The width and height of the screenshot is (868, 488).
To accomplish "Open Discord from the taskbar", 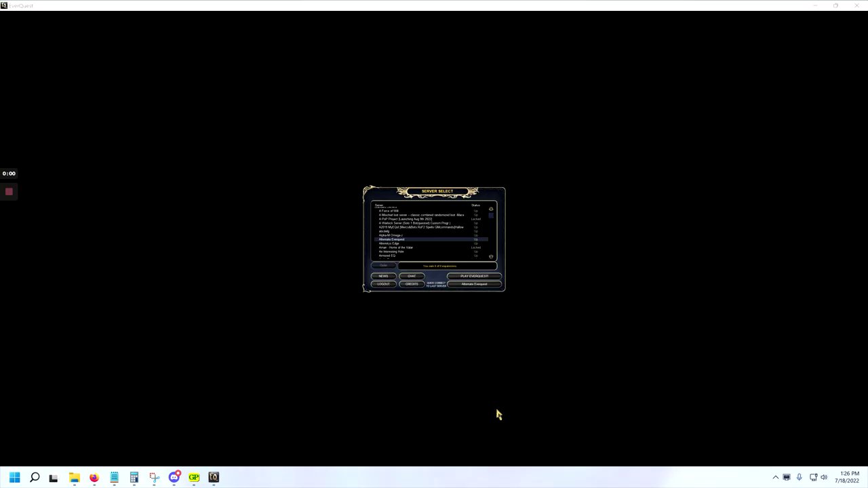I will 174,477.
